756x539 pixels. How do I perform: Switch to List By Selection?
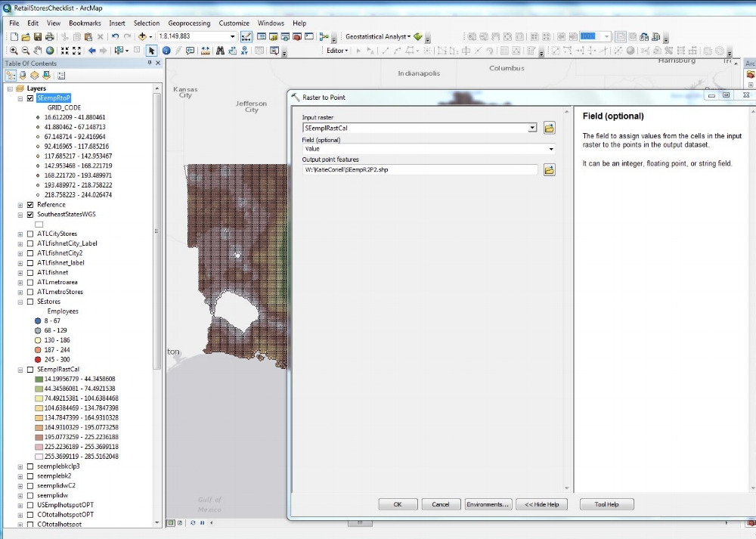coord(46,75)
